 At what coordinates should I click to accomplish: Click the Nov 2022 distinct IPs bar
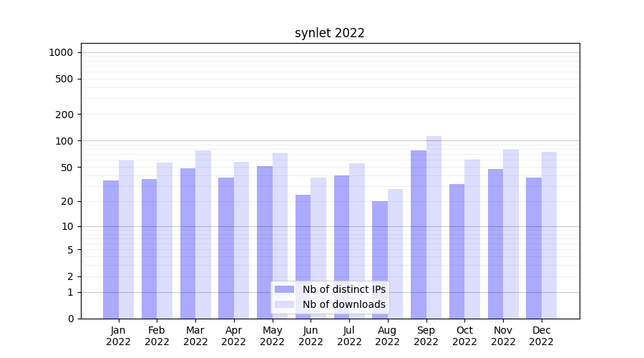[495, 243]
